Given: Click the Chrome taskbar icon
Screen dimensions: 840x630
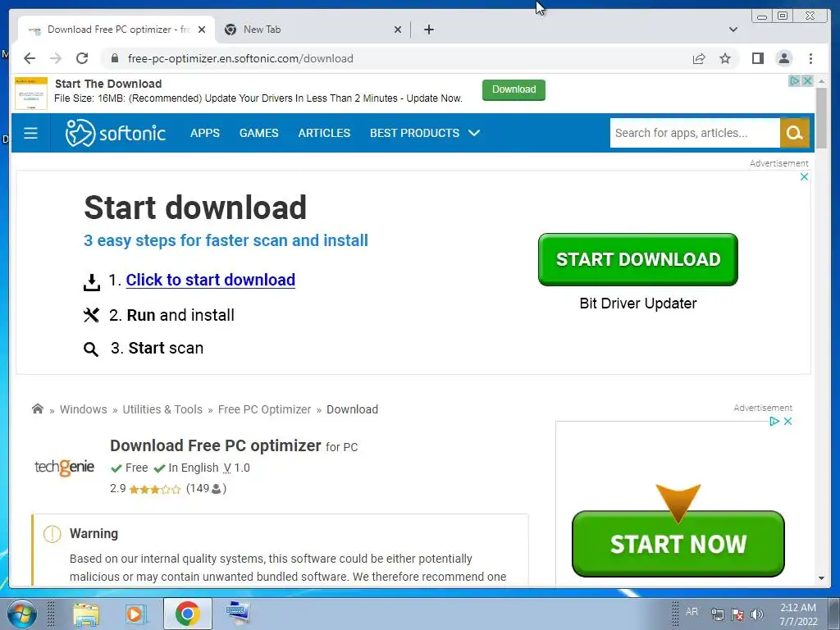Looking at the screenshot, I should 188,614.
